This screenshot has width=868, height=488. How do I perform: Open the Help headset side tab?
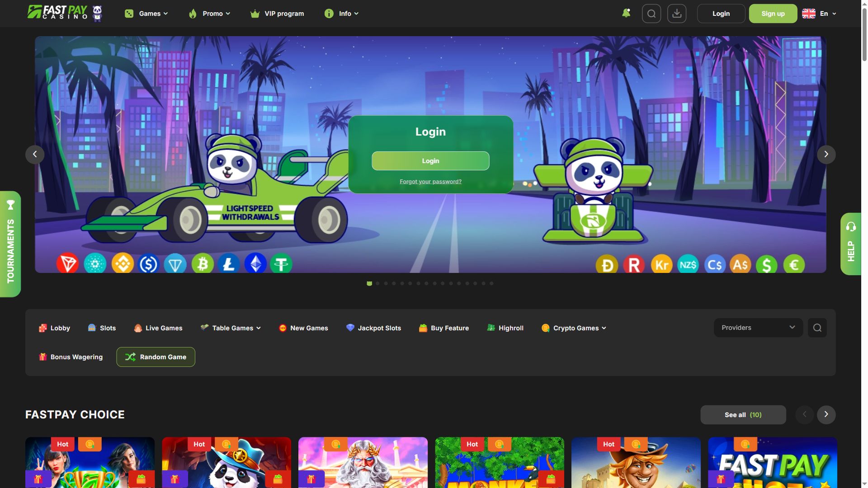[x=851, y=244]
